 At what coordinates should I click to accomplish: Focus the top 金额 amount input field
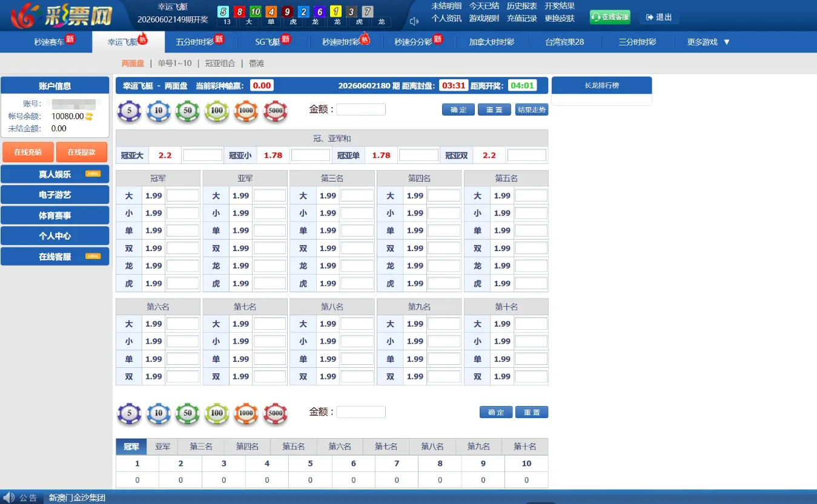[361, 110]
